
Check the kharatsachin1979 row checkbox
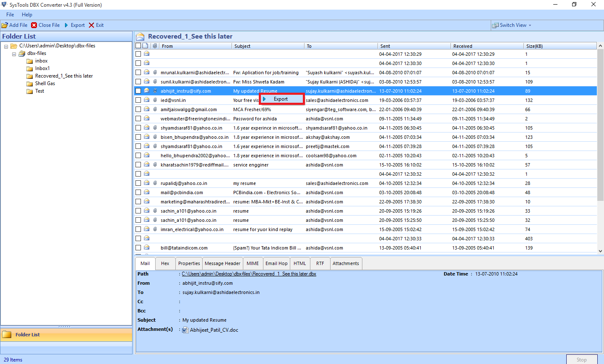(138, 165)
